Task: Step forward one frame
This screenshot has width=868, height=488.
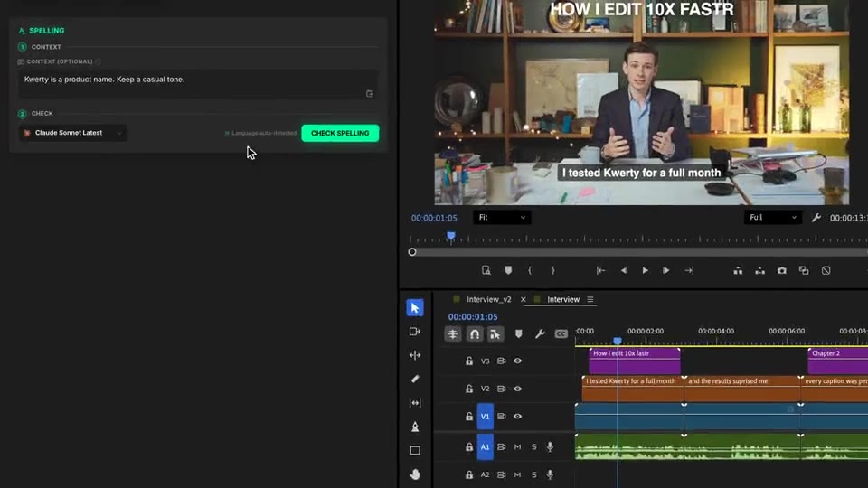Action: coord(666,270)
